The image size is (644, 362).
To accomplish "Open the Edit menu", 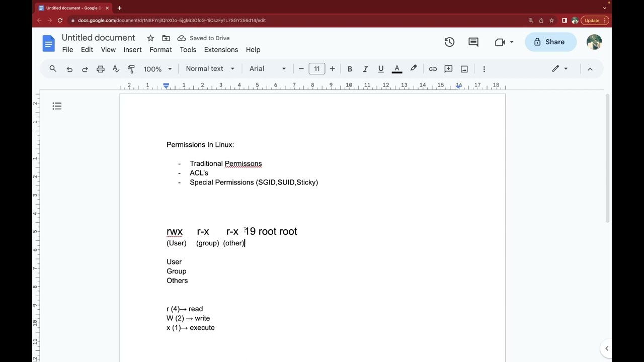I will (x=87, y=50).
